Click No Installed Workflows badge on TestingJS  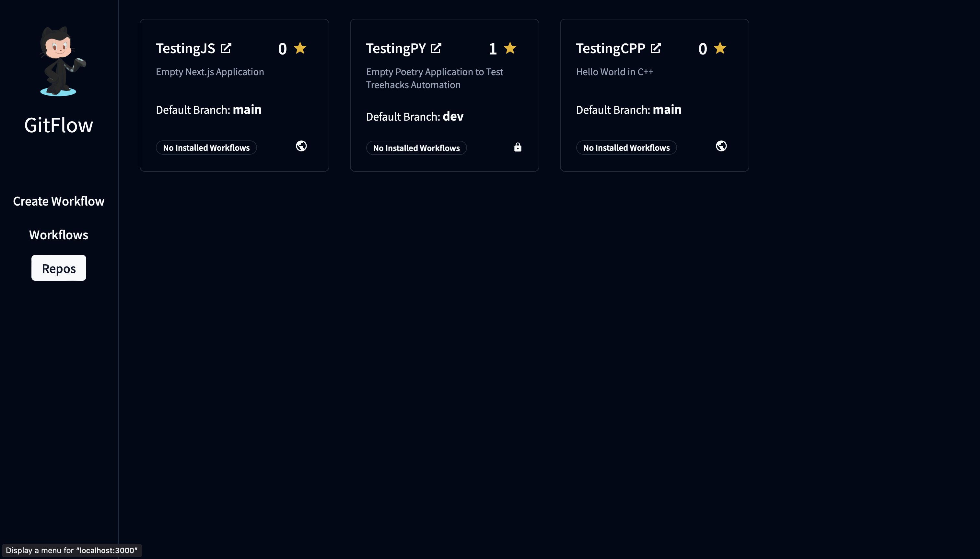point(206,148)
